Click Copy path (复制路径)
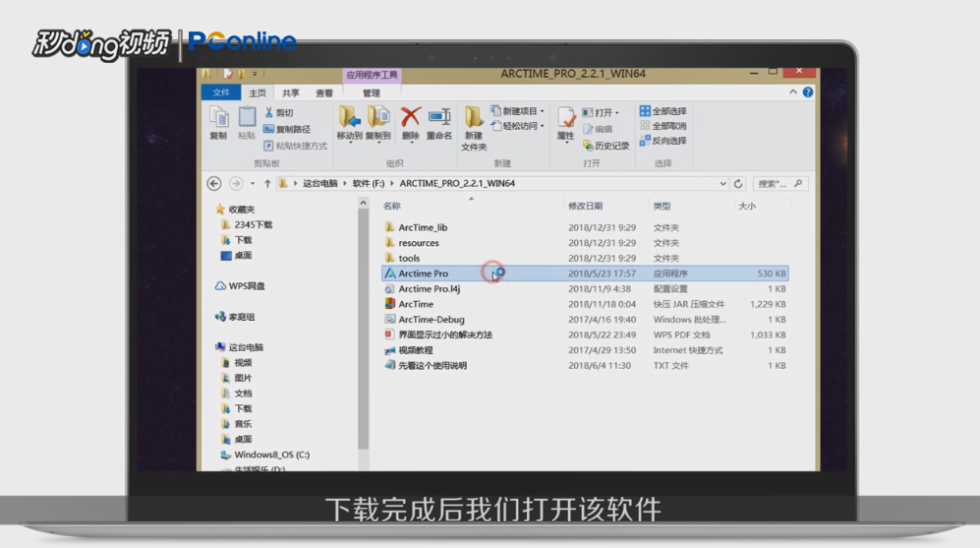This screenshot has width=980, height=548. [x=287, y=129]
